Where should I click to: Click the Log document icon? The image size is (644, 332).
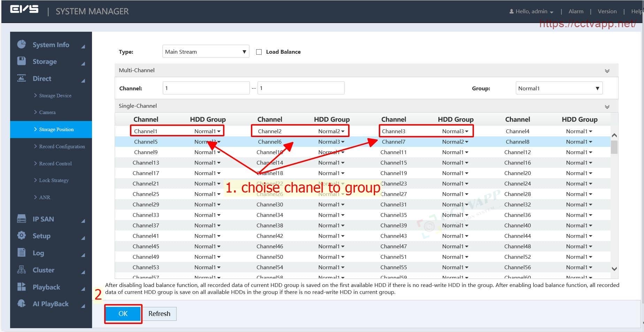coord(22,252)
